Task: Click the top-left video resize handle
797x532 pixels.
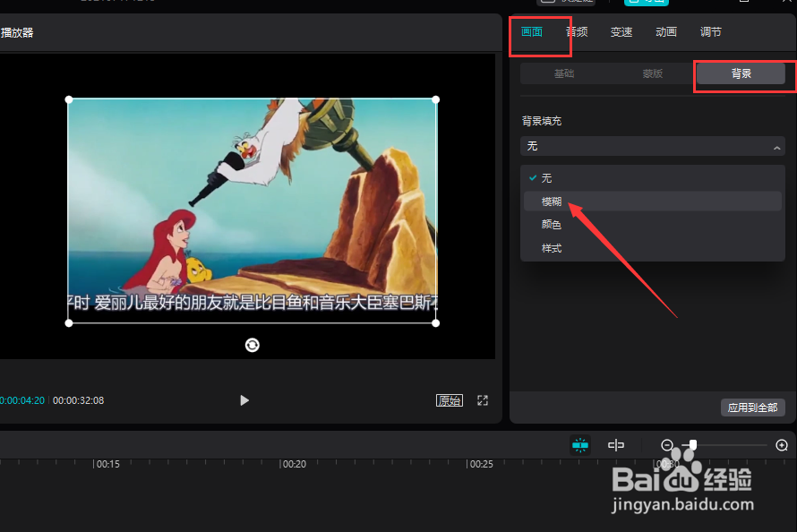Action: tap(69, 99)
